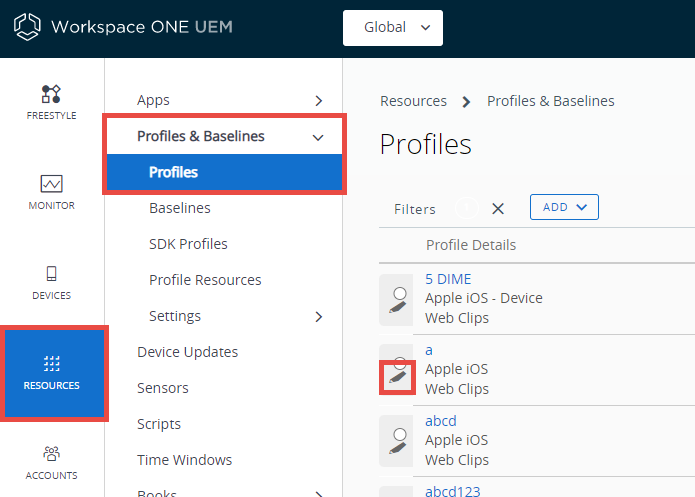
Task: Open the 5 DIME profile link
Action: coord(448,279)
